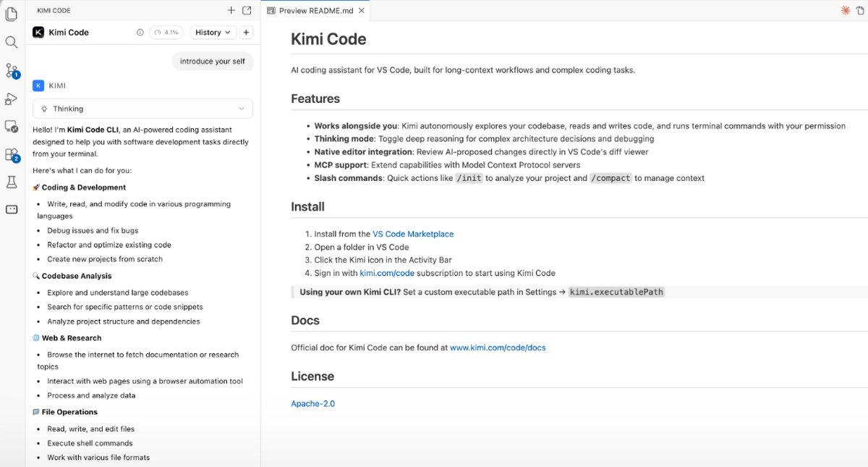Open the Extensions view with badge 2

point(12,155)
